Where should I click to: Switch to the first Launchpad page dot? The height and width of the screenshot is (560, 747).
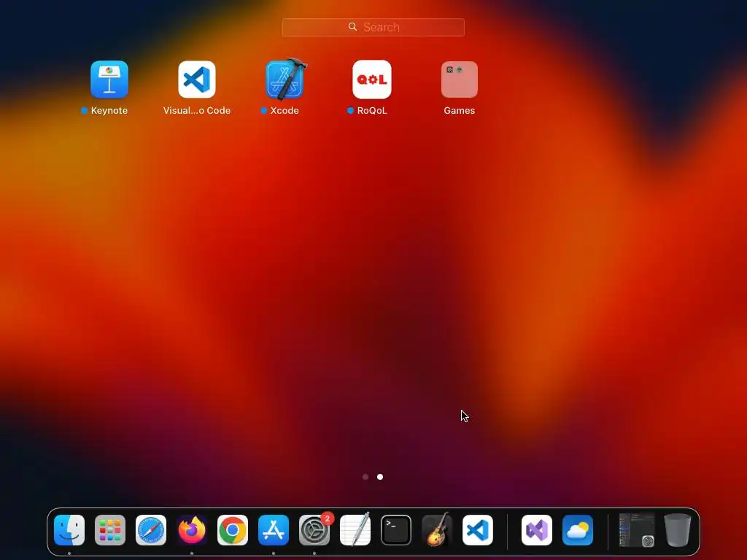tap(365, 477)
